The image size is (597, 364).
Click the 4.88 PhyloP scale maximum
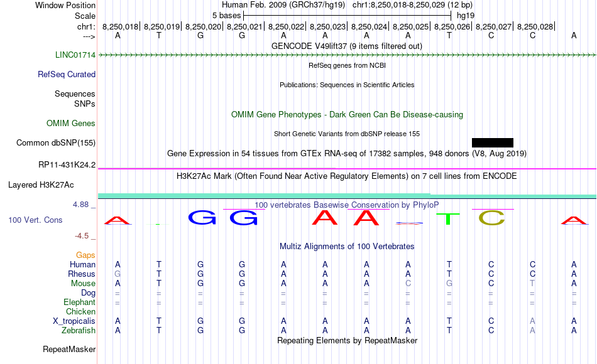pos(80,205)
